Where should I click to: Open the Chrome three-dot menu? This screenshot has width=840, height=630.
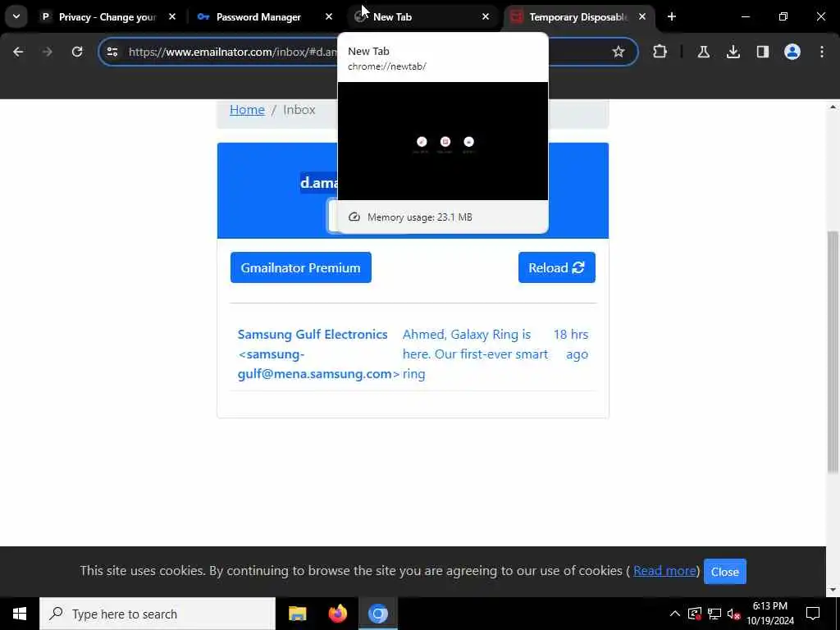pos(822,52)
